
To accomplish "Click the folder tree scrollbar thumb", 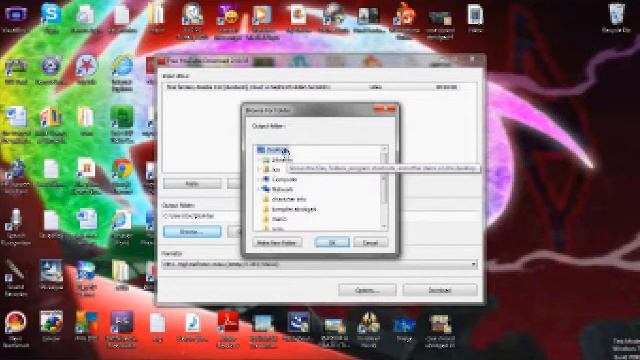I will [384, 178].
